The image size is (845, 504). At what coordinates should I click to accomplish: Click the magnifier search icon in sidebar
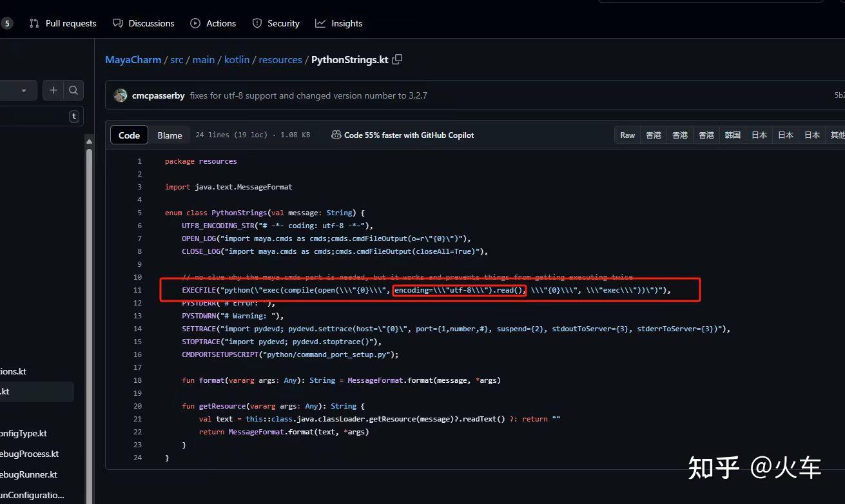click(x=73, y=90)
